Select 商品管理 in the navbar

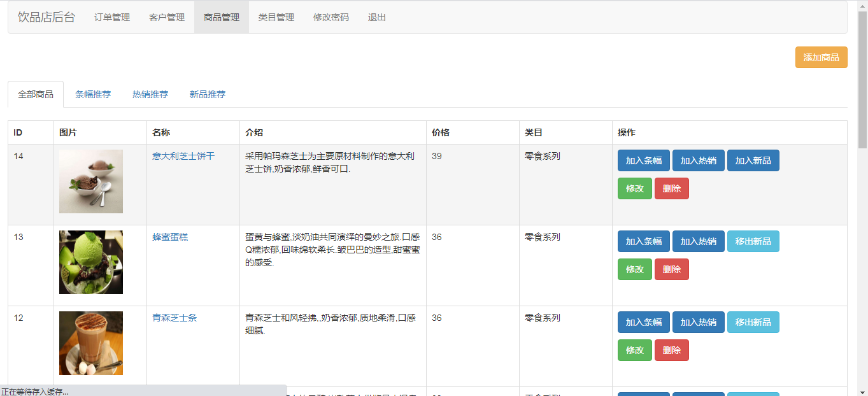tap(222, 17)
